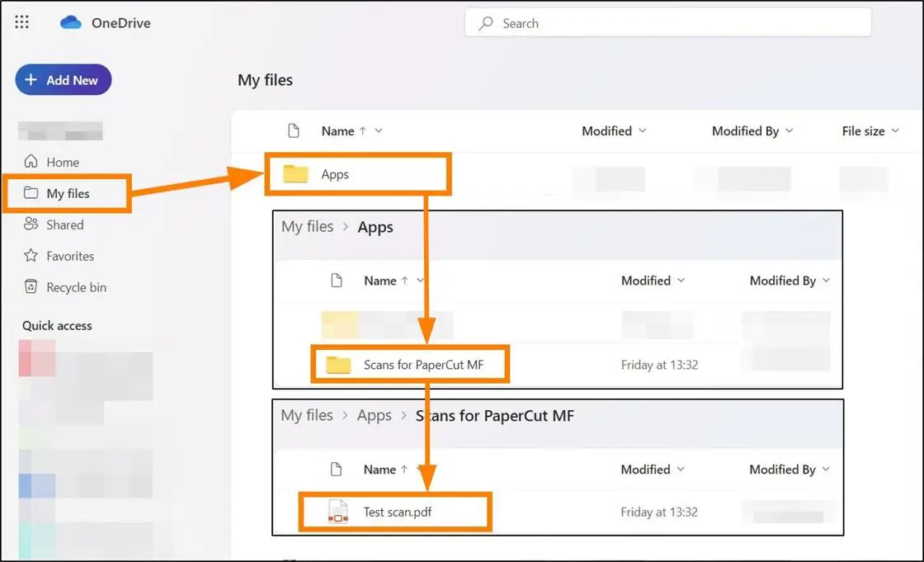Open the Test scan.pdf file name
Viewport: 924px width, 562px height.
click(x=398, y=512)
